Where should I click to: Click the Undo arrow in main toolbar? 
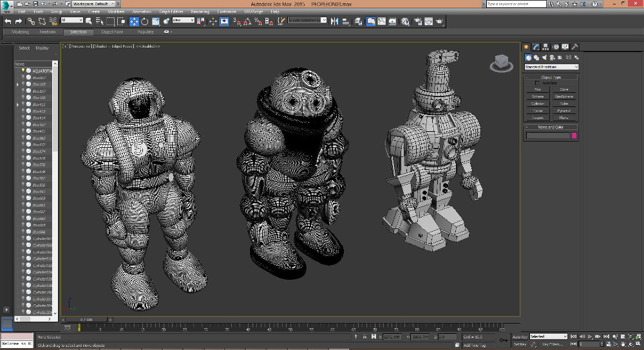pos(8,21)
